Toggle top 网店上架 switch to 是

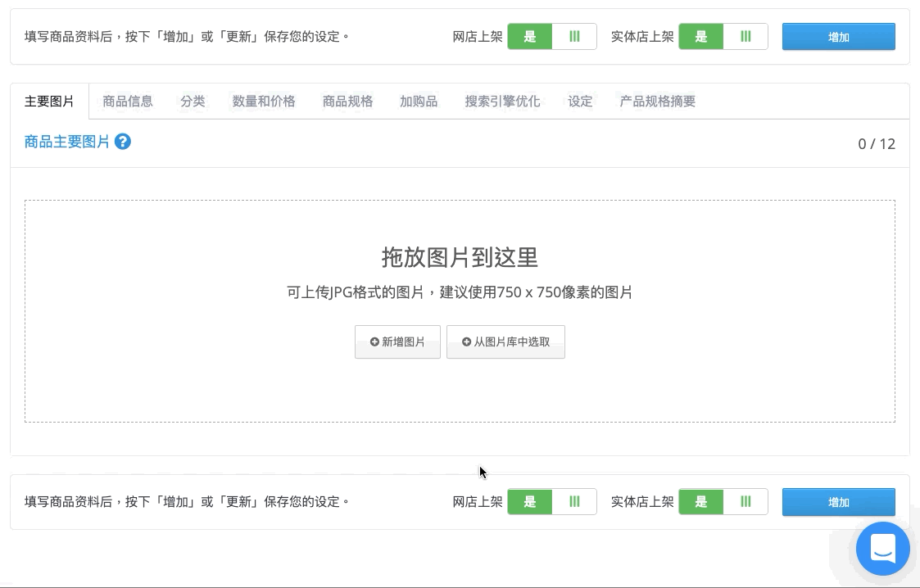(530, 36)
